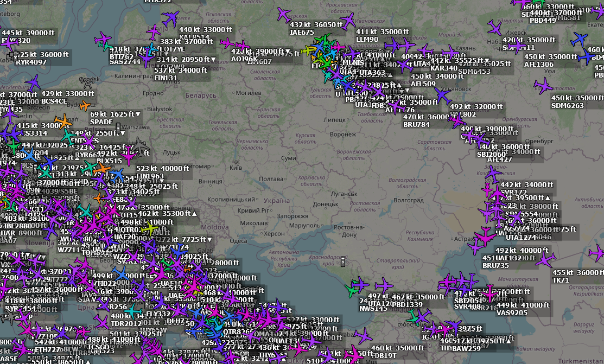Click the AFL509 aircraft icon
This screenshot has width=604, height=364.
click(404, 65)
